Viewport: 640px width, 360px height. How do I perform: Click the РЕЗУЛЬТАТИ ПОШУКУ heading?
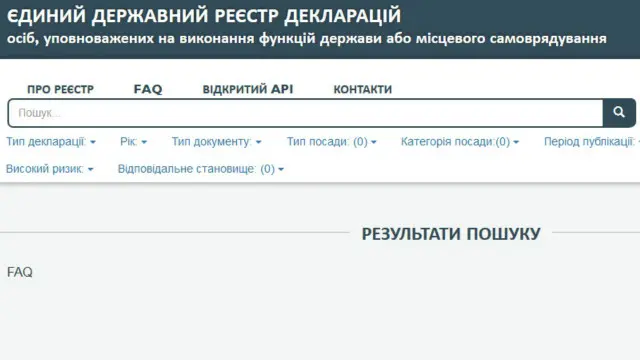click(451, 234)
